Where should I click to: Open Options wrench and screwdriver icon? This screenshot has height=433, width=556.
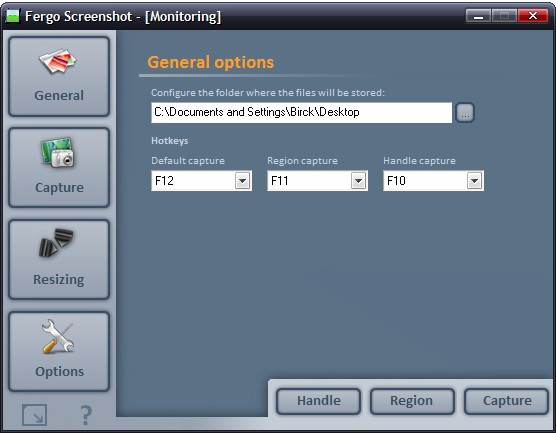[x=57, y=337]
